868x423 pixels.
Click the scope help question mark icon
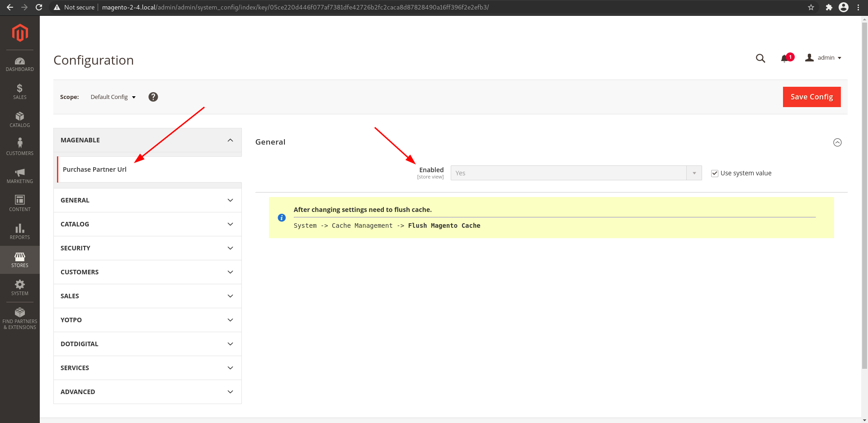tap(153, 97)
